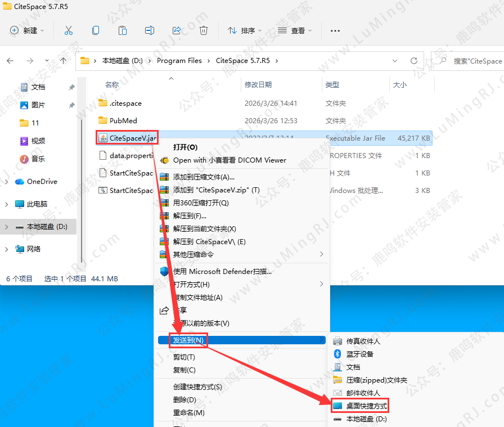Click the navigation pane scrollbar
504x427 pixels.
82,191
